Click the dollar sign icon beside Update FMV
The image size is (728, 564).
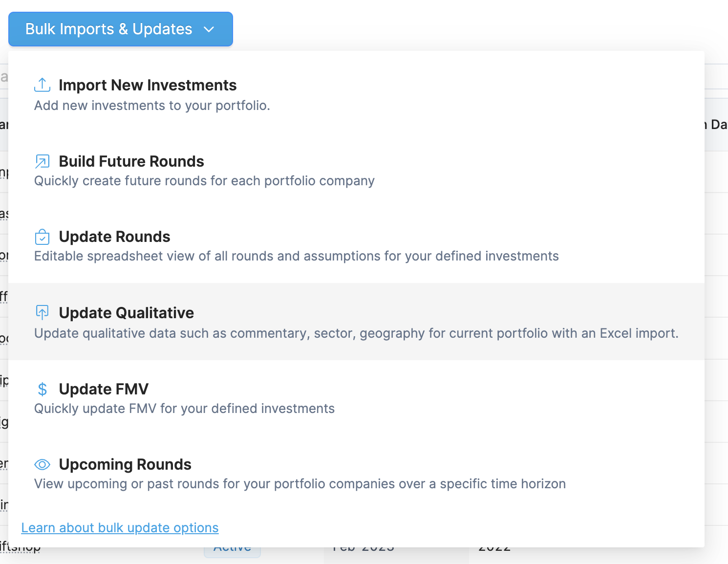coord(43,389)
